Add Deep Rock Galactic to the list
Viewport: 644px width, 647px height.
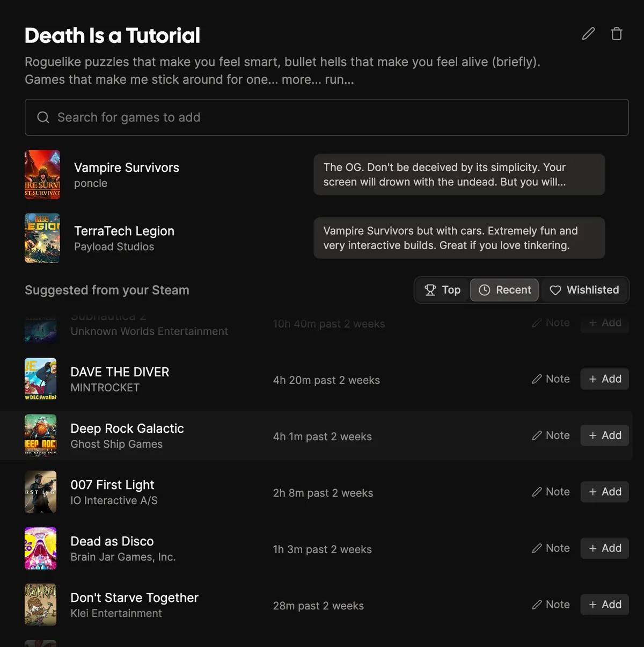pos(605,435)
